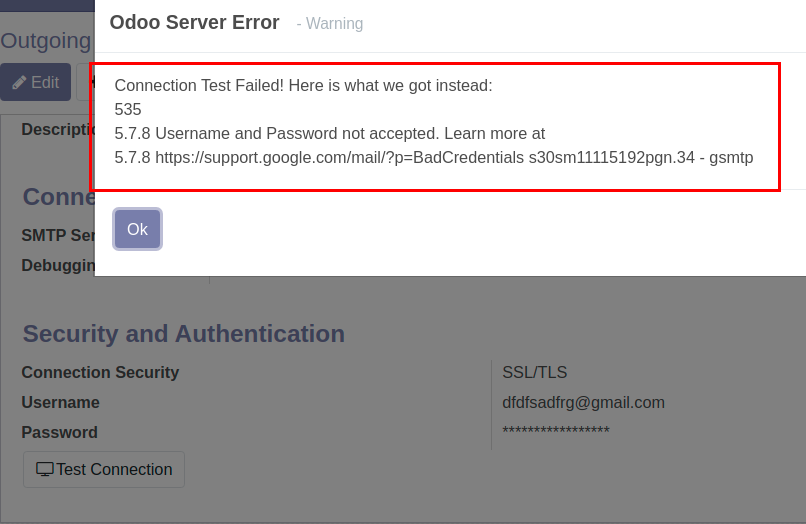Screen dimensions: 806x524
Task: Click the partially hidden button beside Edit
Action: click(x=85, y=82)
